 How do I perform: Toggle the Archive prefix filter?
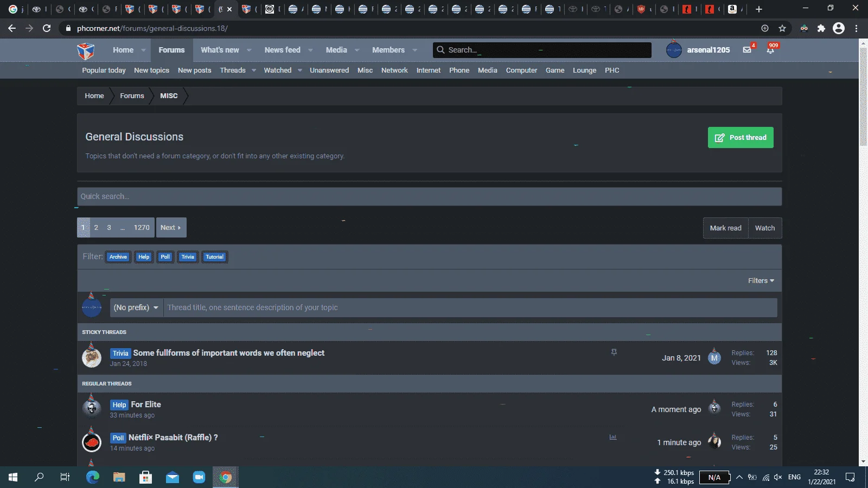pyautogui.click(x=118, y=257)
